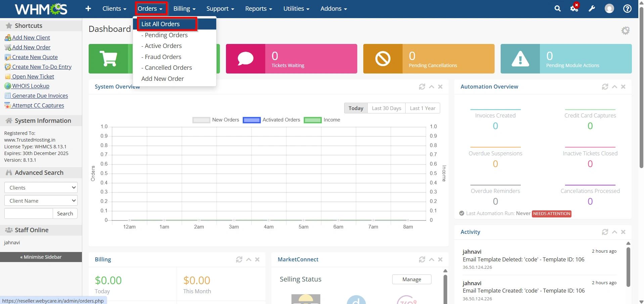644x304 pixels.
Task: Expand the Utilities menu
Action: [x=296, y=9]
